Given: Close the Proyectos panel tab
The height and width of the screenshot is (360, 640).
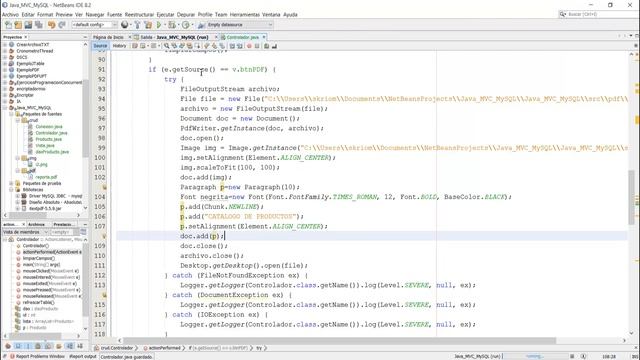Looking at the screenshot, I should 25,37.
